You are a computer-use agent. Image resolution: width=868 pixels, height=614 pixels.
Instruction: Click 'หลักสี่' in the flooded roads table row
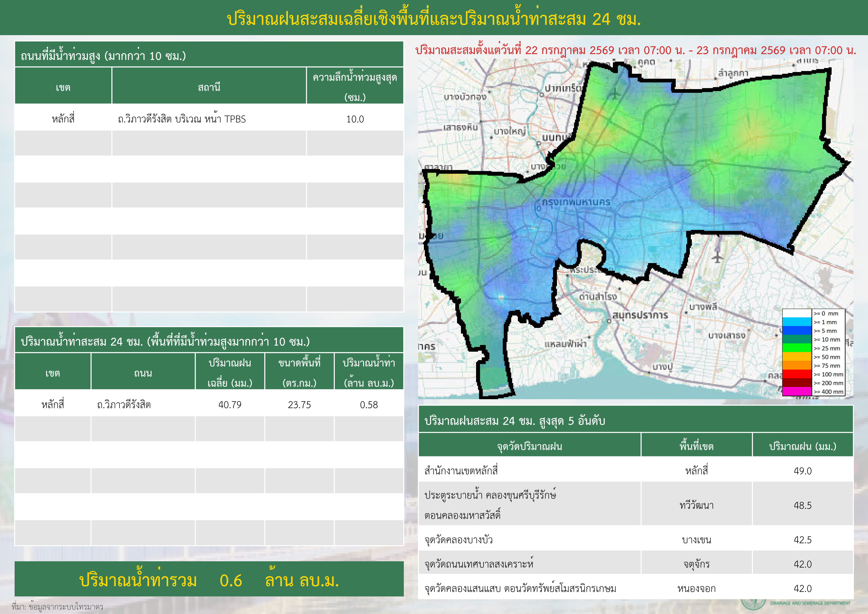pos(63,119)
